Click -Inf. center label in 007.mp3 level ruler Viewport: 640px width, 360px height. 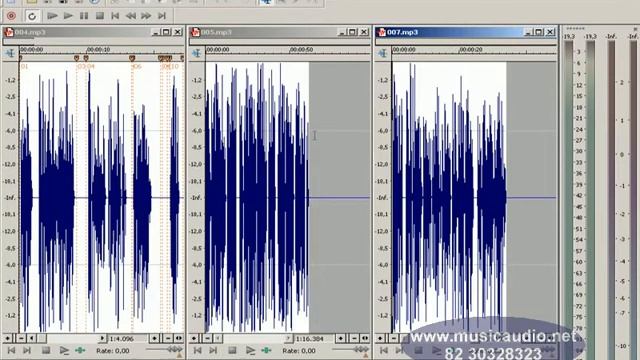tap(382, 198)
